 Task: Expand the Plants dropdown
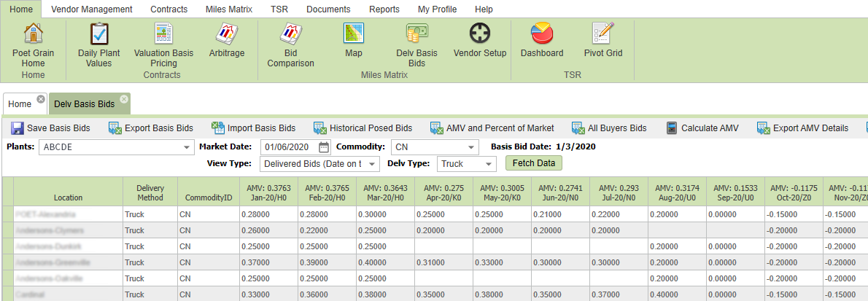[187, 148]
